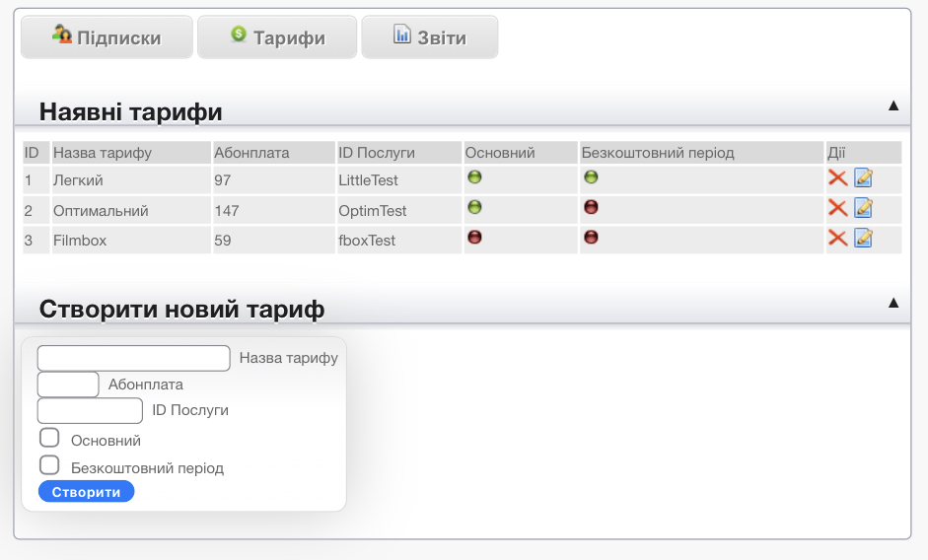Click green Основний status of Легкий
This screenshot has width=928, height=560.
pyautogui.click(x=474, y=177)
